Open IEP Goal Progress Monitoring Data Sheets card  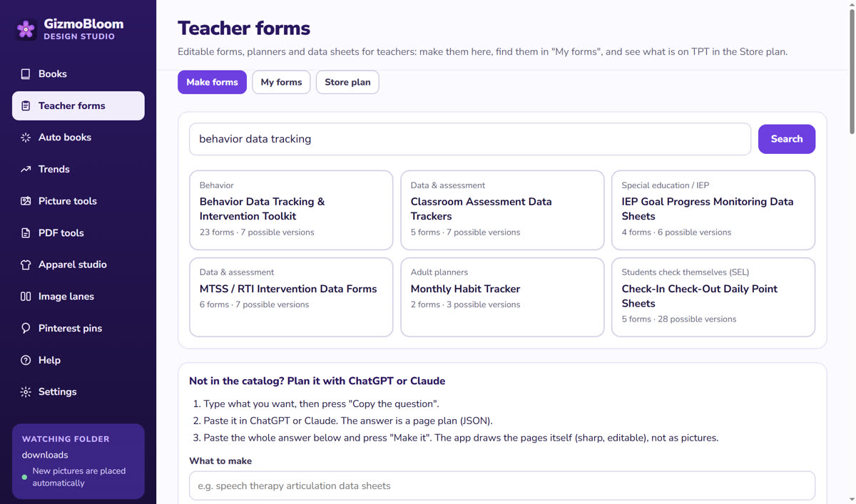pyautogui.click(x=713, y=210)
